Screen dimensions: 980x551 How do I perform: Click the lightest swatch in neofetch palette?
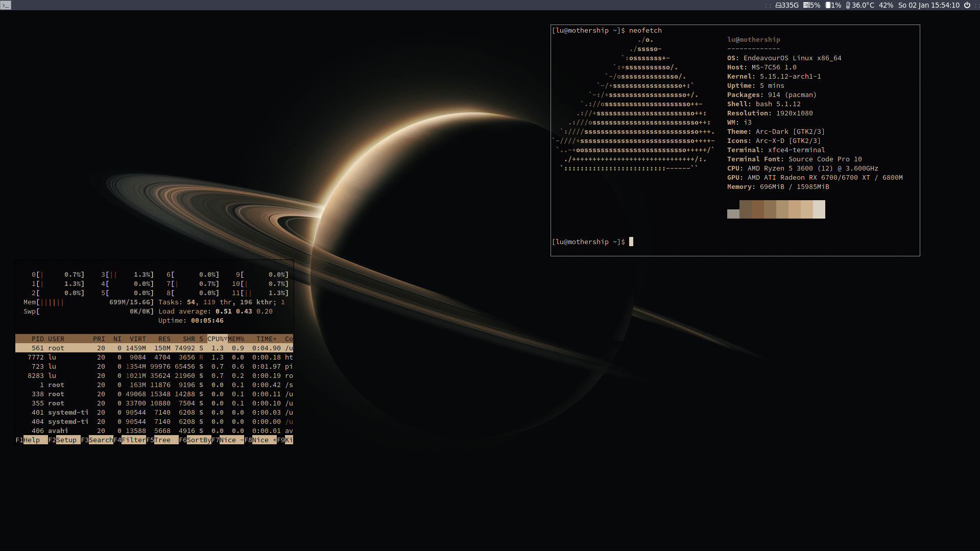point(819,209)
